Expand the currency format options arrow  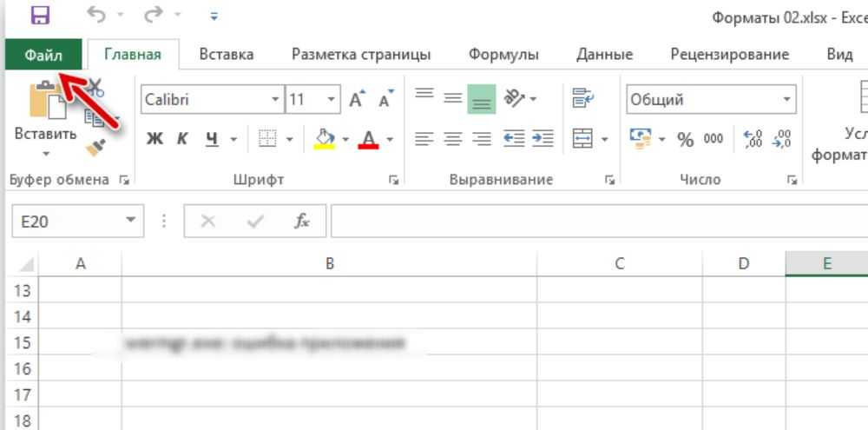[x=662, y=139]
